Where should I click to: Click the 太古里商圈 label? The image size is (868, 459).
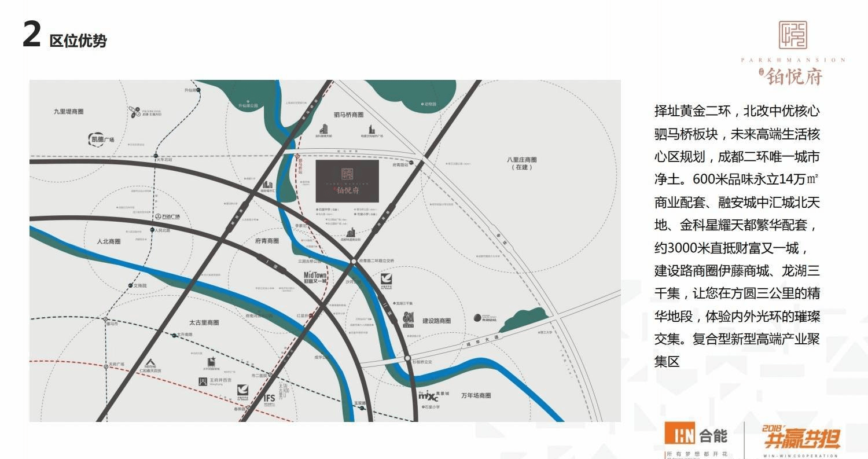click(204, 322)
